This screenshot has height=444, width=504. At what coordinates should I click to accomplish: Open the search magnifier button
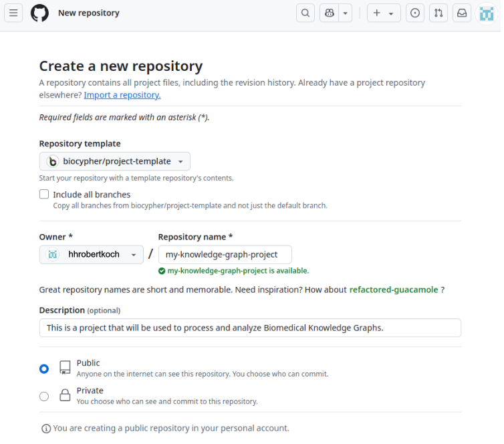pos(305,13)
